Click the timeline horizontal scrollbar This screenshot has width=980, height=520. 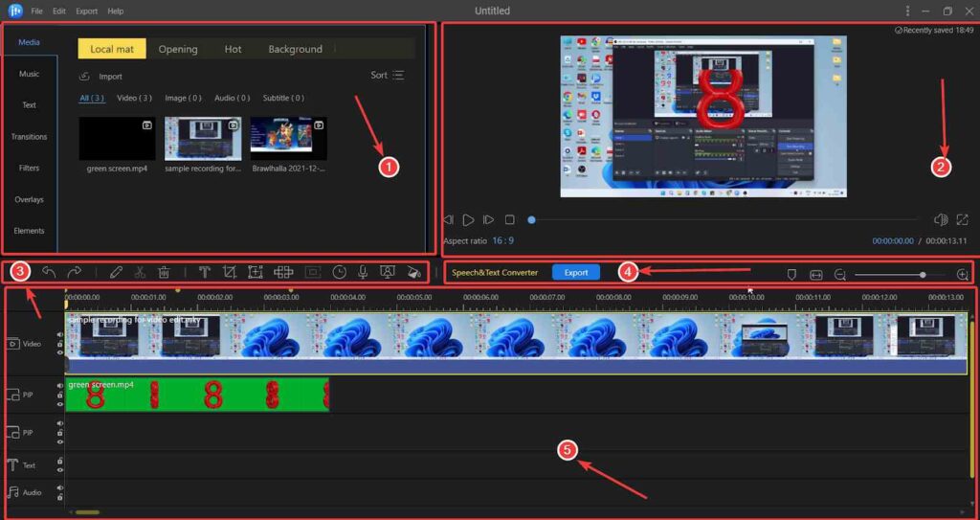[87, 512]
